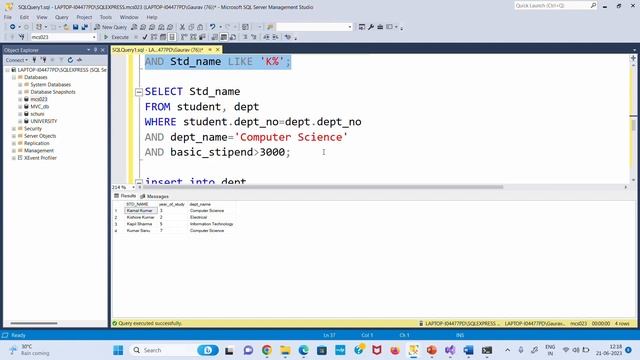Open the editor zoom percentage dropdown
Viewport: 640px width, 360px height.
click(x=133, y=187)
